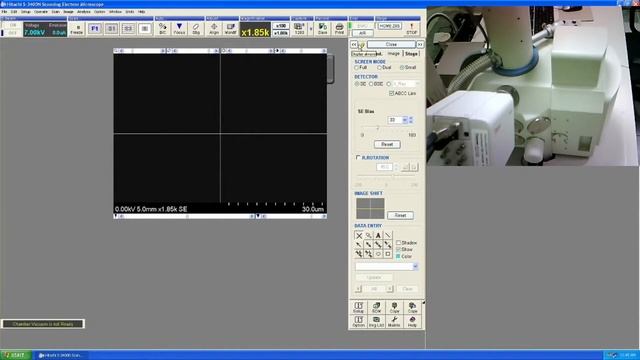
Task: Click the viewer vertical scrollbar
Action: point(330,69)
